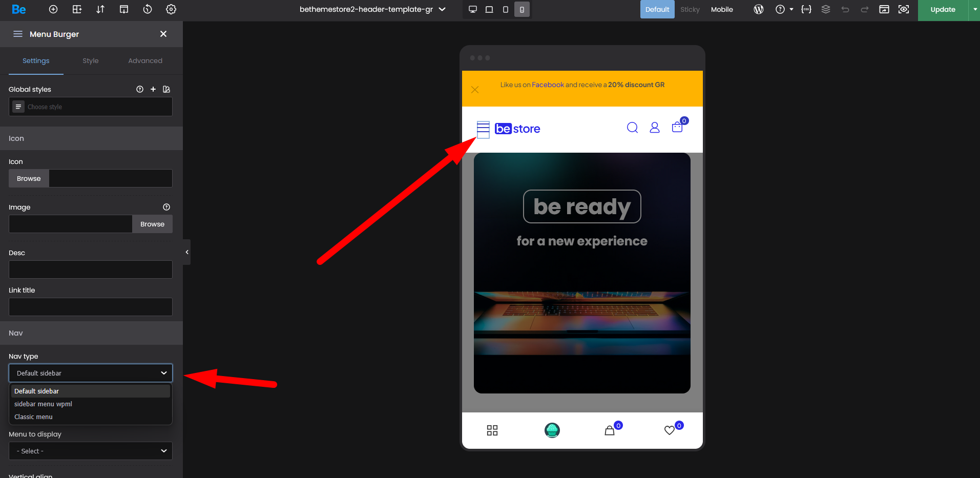Click the WordPress logo icon

pyautogui.click(x=759, y=9)
